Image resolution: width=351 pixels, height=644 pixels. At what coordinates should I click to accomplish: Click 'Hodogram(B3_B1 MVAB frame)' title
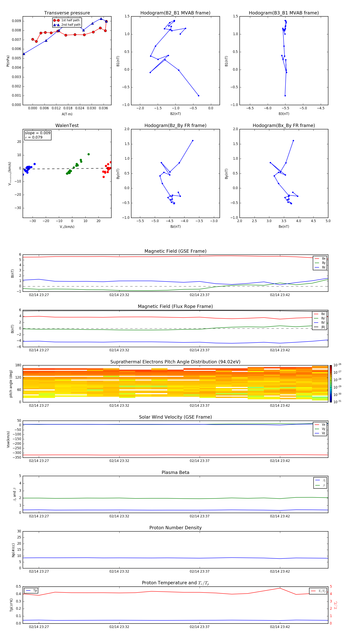[284, 13]
